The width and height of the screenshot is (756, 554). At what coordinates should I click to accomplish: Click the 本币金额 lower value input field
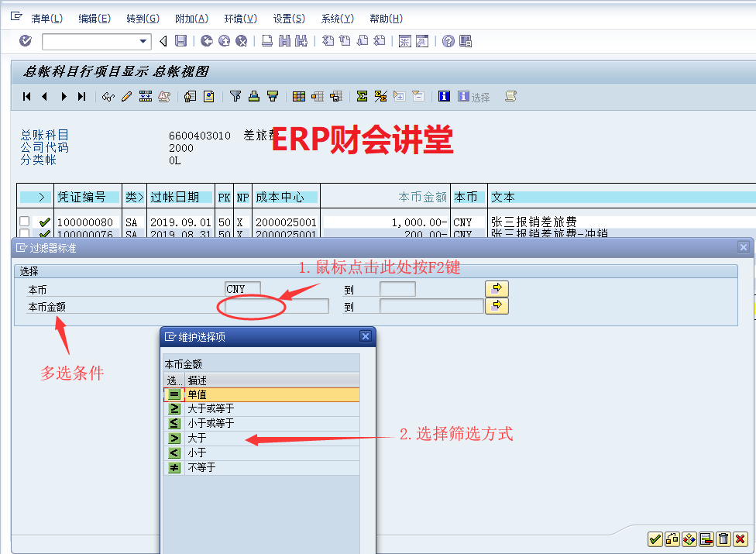pyautogui.click(x=277, y=306)
